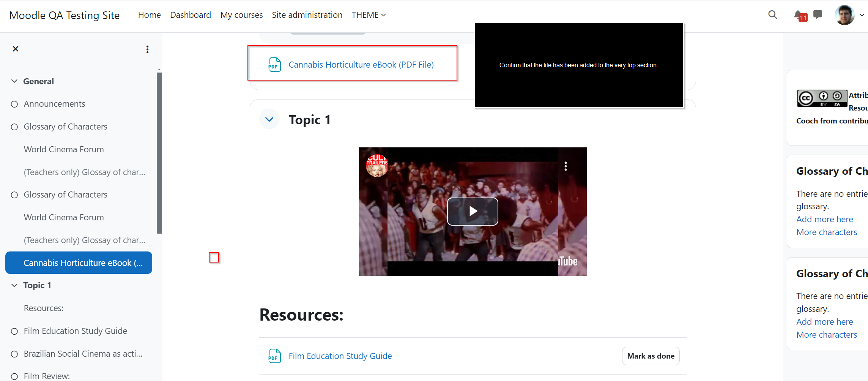868x381 pixels.
Task: Select second World Cinema Forum index item
Action: (64, 217)
